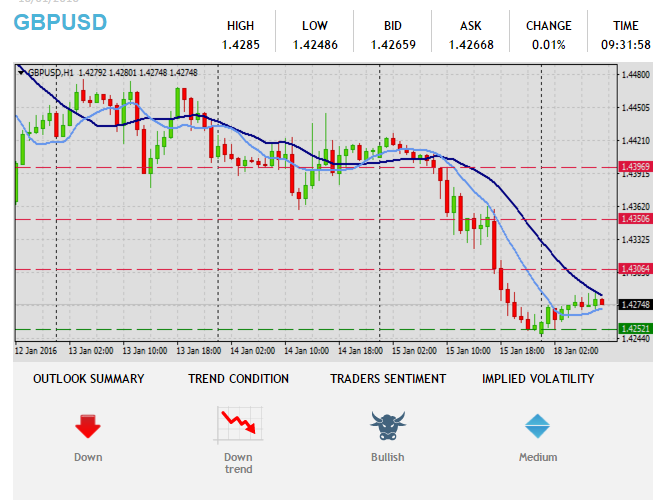Click the TIME column header

point(626,26)
